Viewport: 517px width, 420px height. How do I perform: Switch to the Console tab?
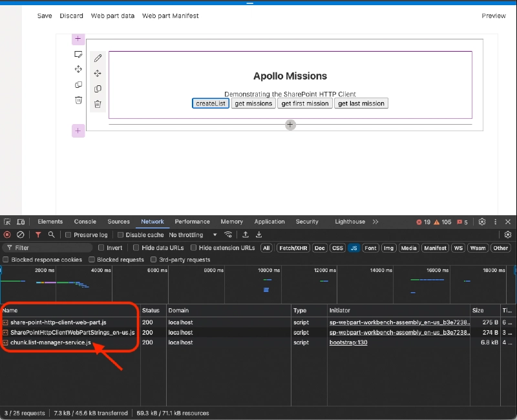pyautogui.click(x=85, y=221)
